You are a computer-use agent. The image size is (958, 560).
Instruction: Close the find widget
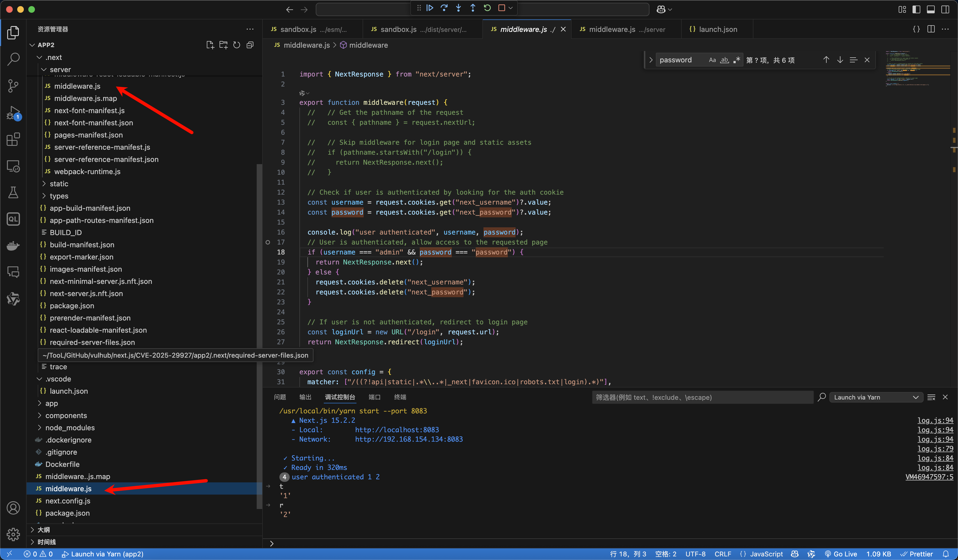867,60
